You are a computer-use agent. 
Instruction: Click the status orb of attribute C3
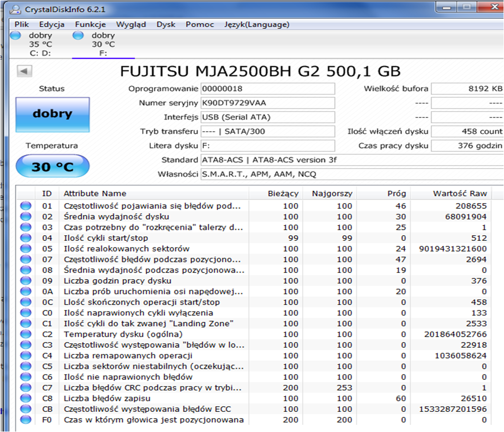(26, 345)
